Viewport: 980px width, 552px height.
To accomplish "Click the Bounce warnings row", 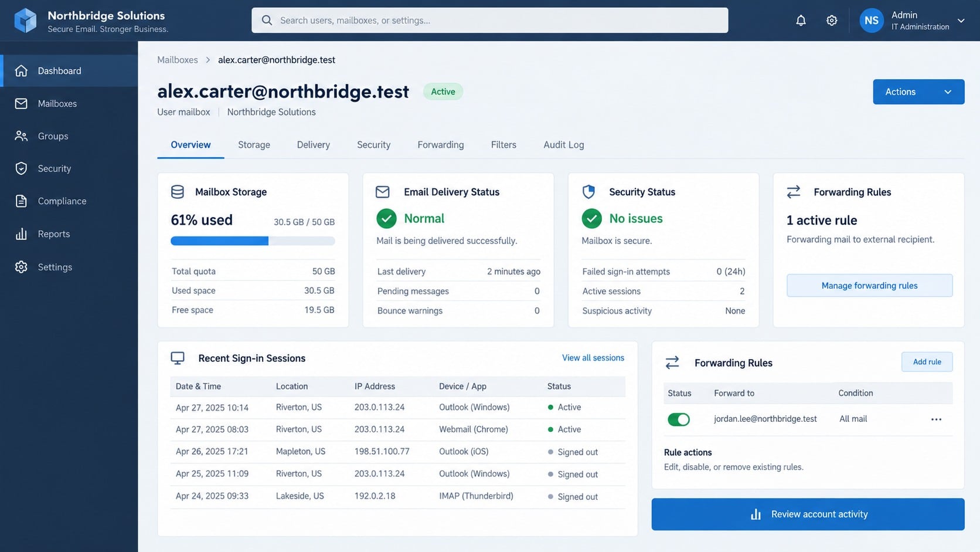I will pyautogui.click(x=458, y=311).
